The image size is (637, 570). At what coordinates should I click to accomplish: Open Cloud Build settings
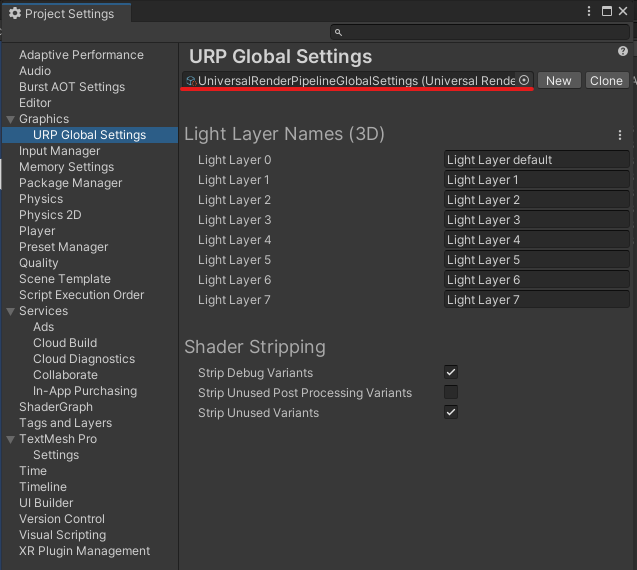[65, 343]
